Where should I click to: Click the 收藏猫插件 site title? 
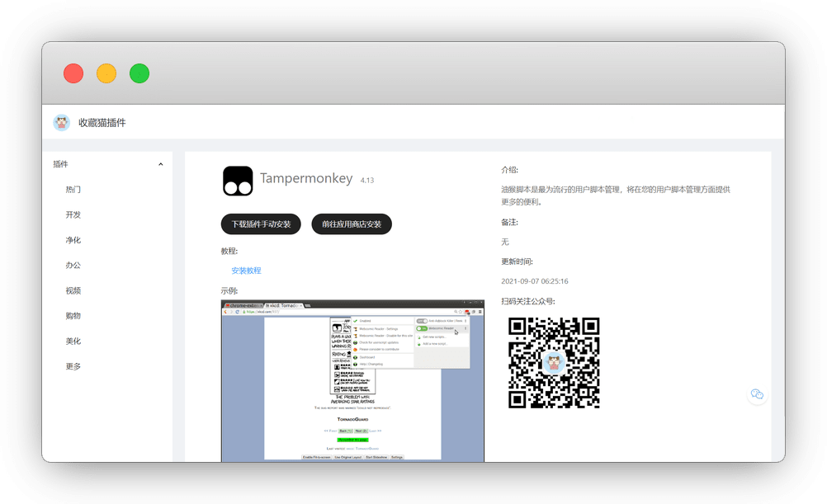tap(102, 123)
